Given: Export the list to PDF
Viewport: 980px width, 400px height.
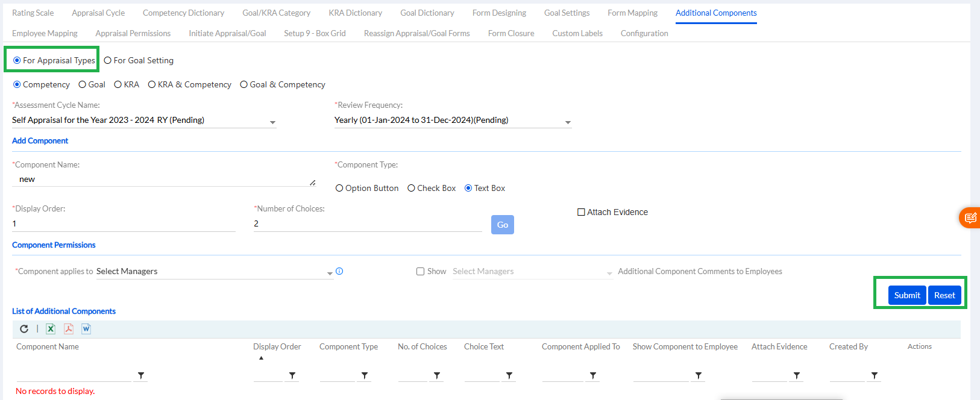Looking at the screenshot, I should click(x=69, y=329).
